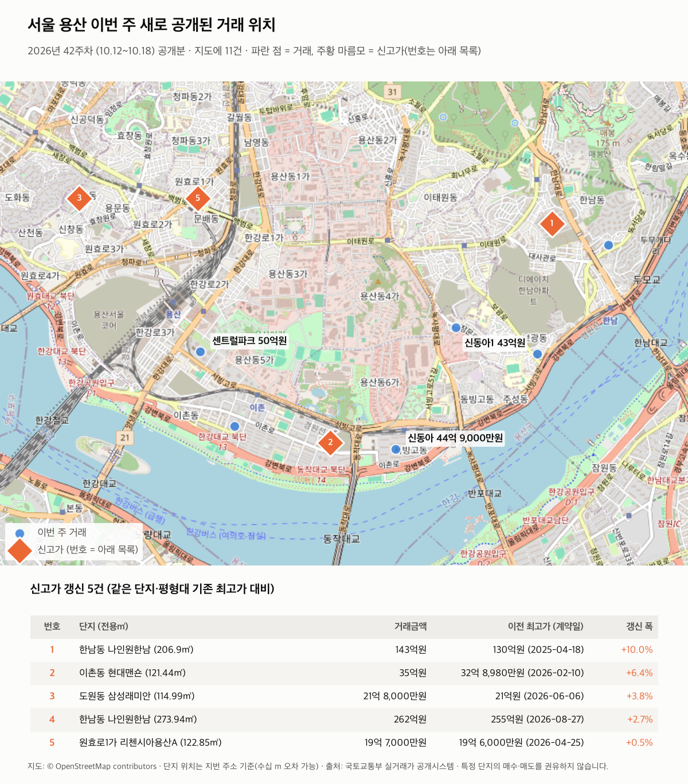Click blue dot icon in the legend
688x784 pixels.
[20, 533]
